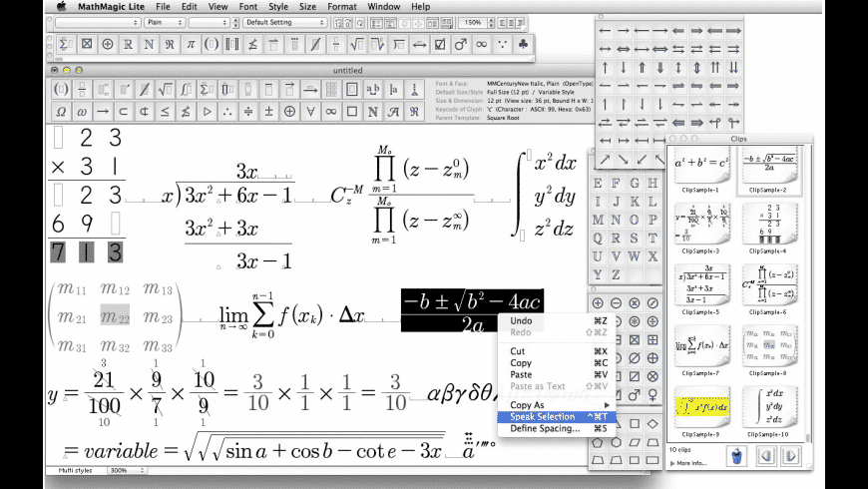The width and height of the screenshot is (868, 489).
Task: Click the '10 clips' label in Clips
Action: [x=680, y=450]
